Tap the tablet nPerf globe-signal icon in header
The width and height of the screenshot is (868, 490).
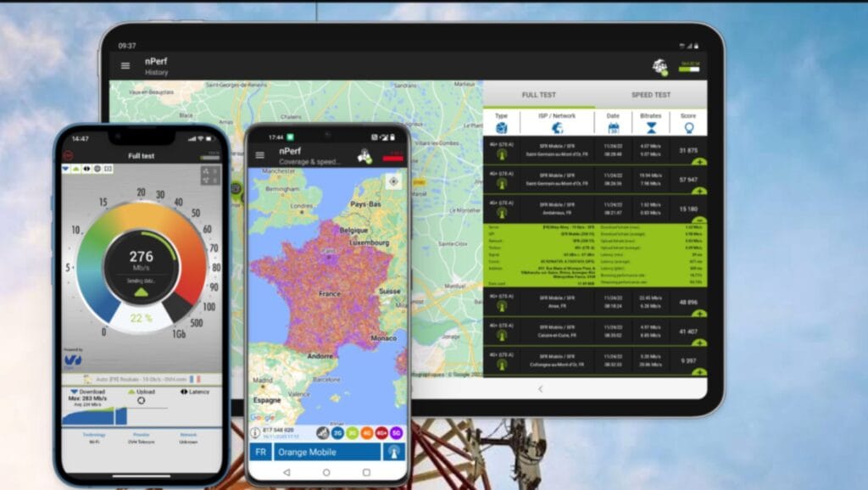[x=659, y=67]
